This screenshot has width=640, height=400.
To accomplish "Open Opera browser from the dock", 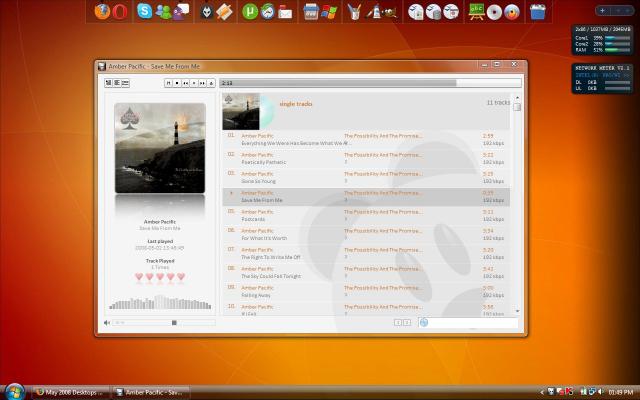I will tap(120, 12).
